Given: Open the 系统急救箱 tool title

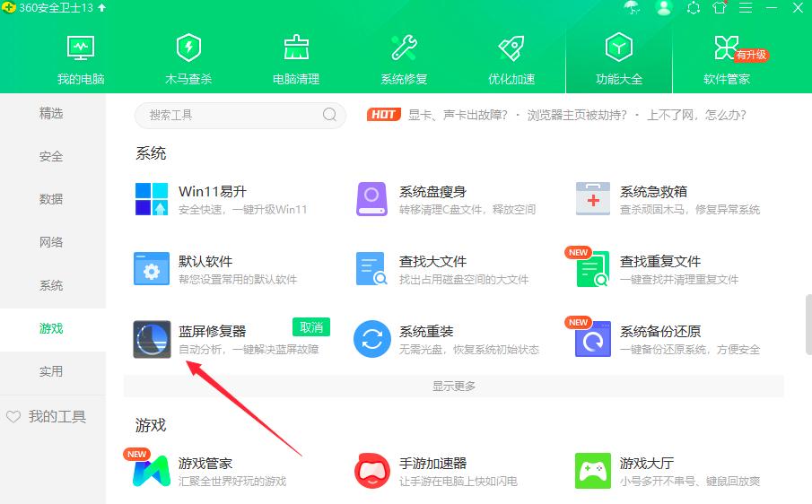Looking at the screenshot, I should [x=653, y=192].
